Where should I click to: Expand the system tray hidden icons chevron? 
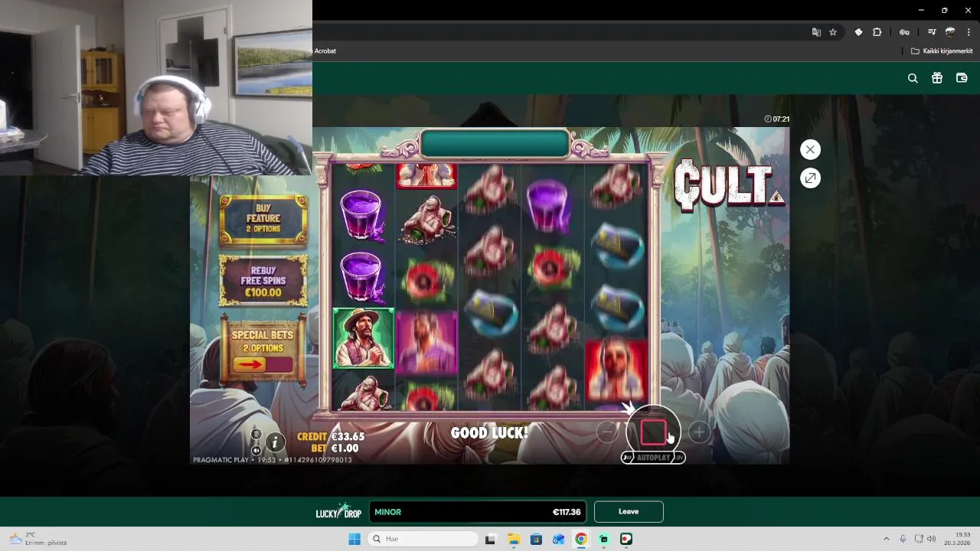tap(887, 539)
